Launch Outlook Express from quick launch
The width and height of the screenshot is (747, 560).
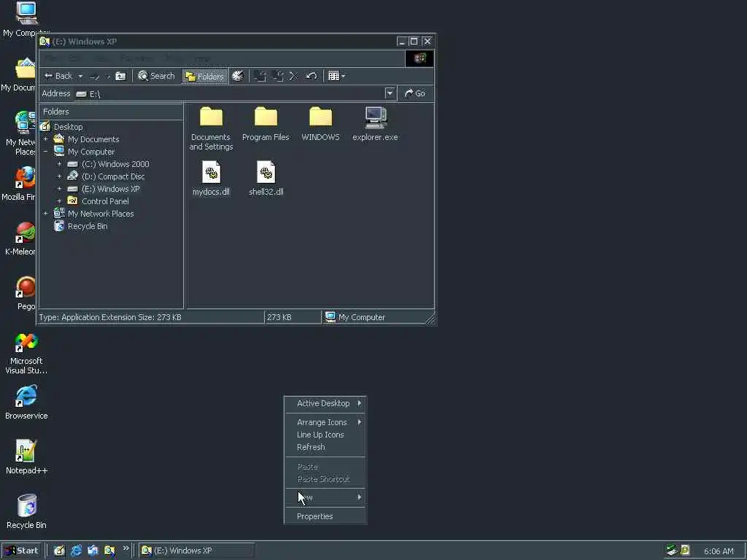tap(93, 551)
